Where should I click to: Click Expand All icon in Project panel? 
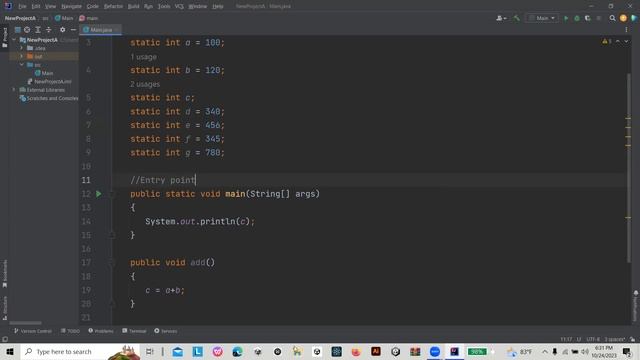[38, 30]
